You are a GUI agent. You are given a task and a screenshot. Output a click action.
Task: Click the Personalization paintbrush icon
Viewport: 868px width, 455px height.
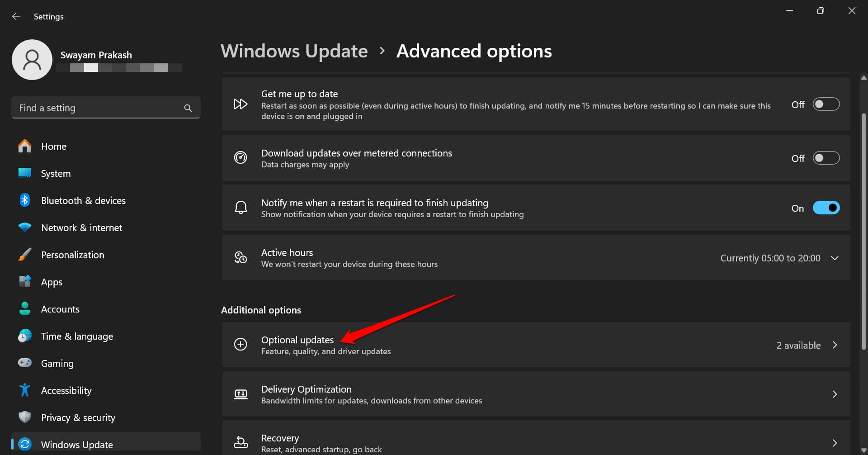[25, 255]
